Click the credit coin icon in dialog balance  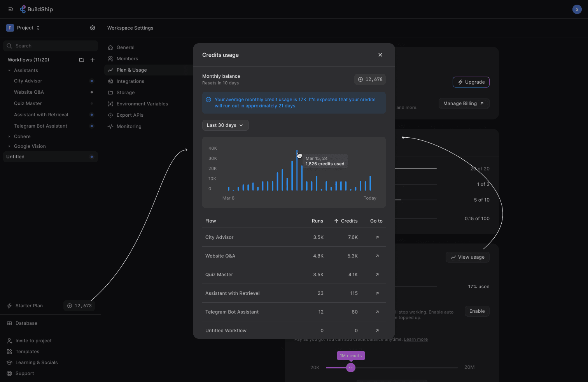click(360, 79)
